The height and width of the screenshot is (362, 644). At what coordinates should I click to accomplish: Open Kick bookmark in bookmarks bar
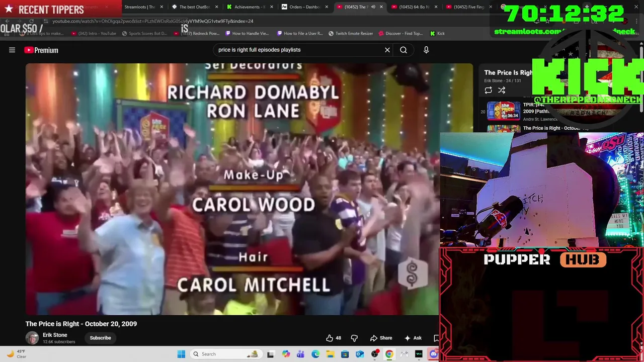437,33
